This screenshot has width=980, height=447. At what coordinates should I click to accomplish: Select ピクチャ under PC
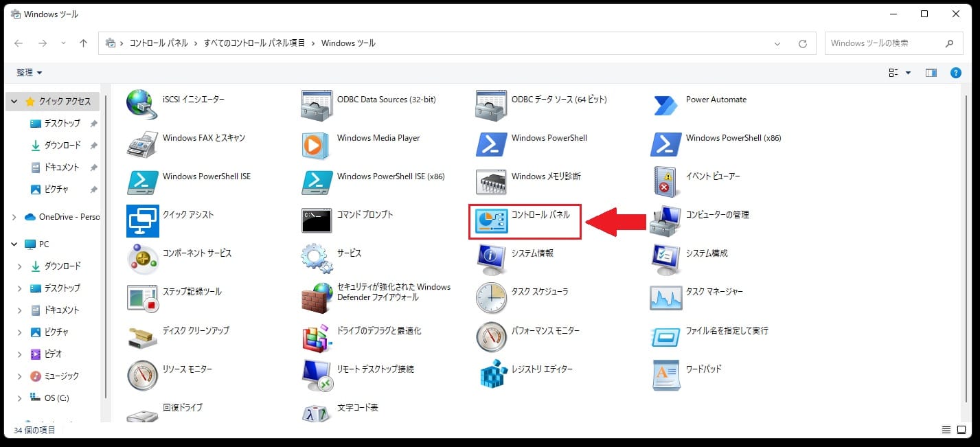click(56, 332)
